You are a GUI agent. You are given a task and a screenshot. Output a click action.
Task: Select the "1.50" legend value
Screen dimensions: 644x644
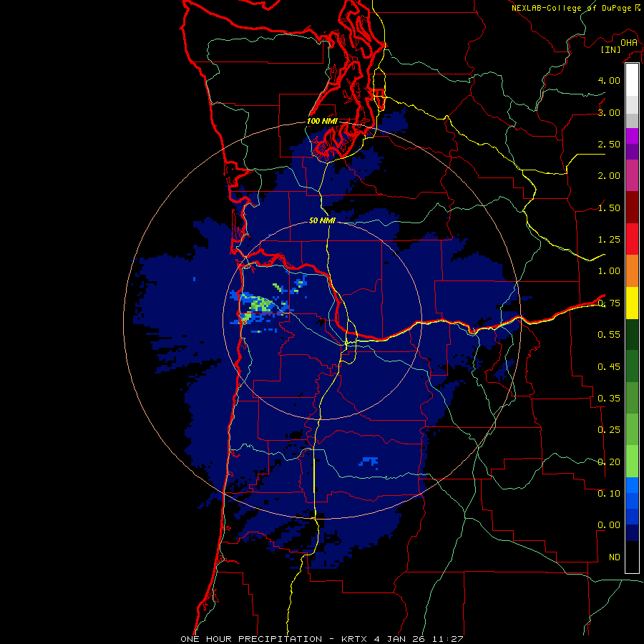609,208
